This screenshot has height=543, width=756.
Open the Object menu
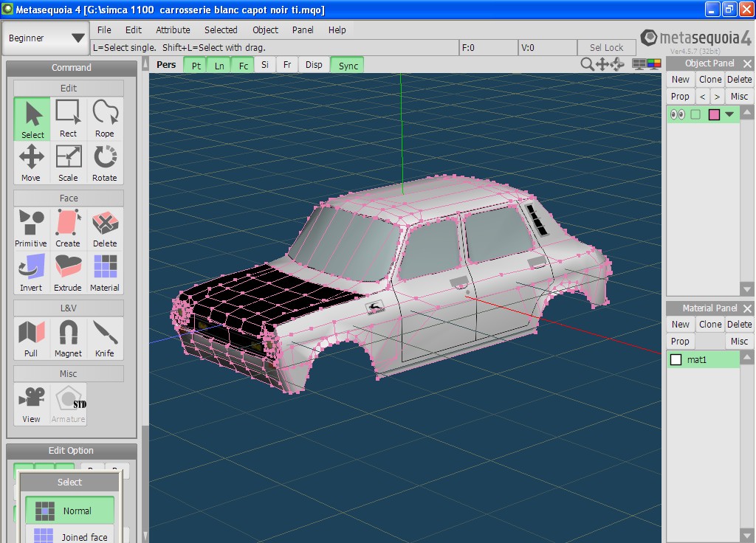coord(265,30)
